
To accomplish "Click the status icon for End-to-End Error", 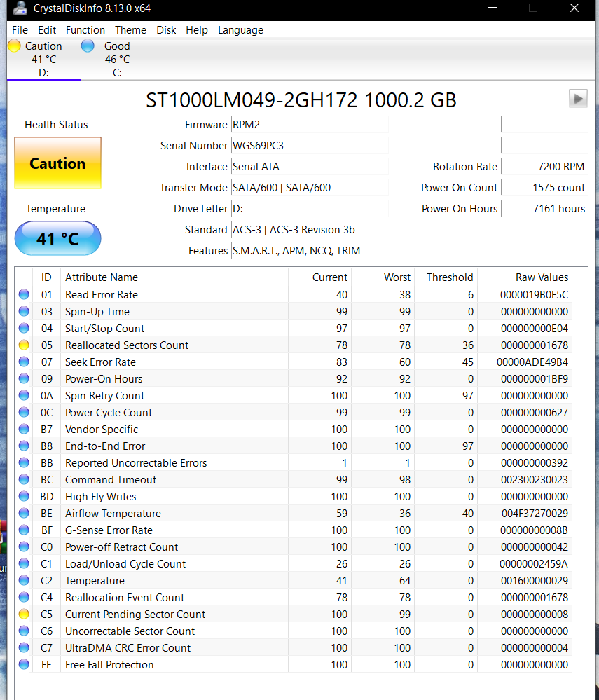I will point(24,446).
